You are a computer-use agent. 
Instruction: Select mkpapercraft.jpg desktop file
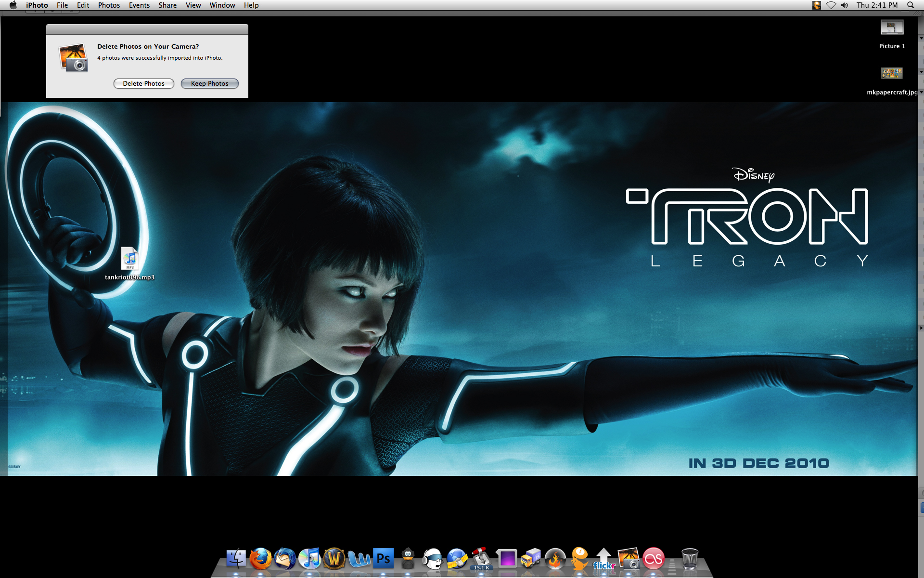click(x=892, y=81)
